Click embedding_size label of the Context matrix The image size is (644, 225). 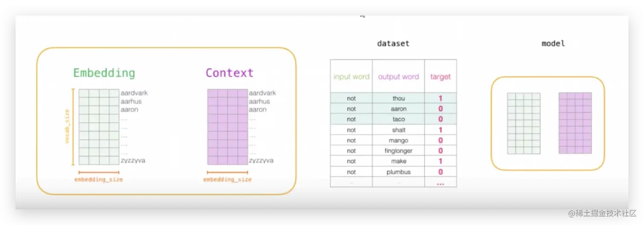pos(227,179)
